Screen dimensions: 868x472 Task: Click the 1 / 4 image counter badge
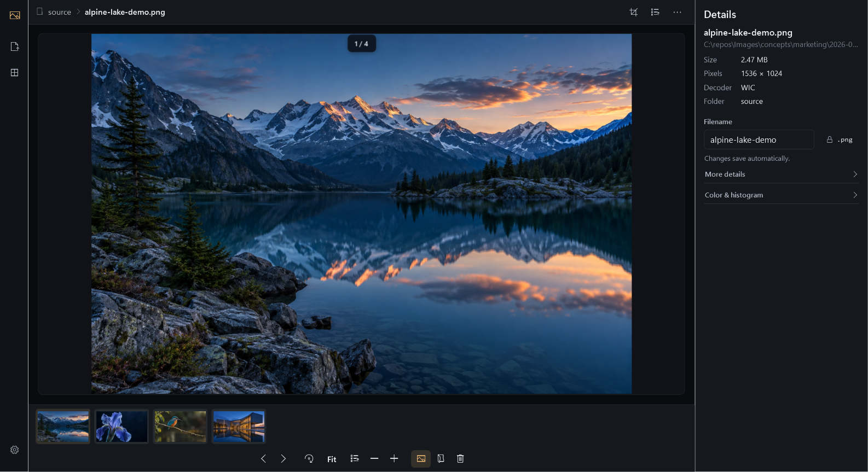362,44
